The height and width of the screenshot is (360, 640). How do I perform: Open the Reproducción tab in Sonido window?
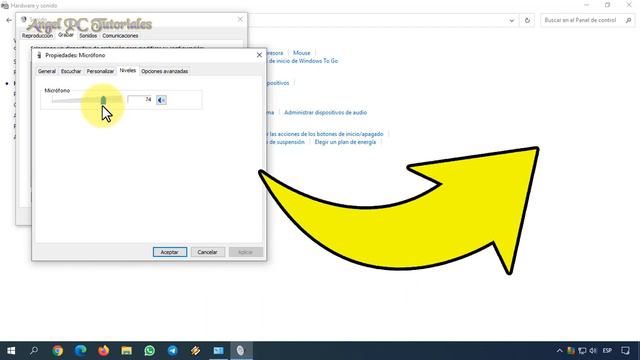(x=37, y=36)
